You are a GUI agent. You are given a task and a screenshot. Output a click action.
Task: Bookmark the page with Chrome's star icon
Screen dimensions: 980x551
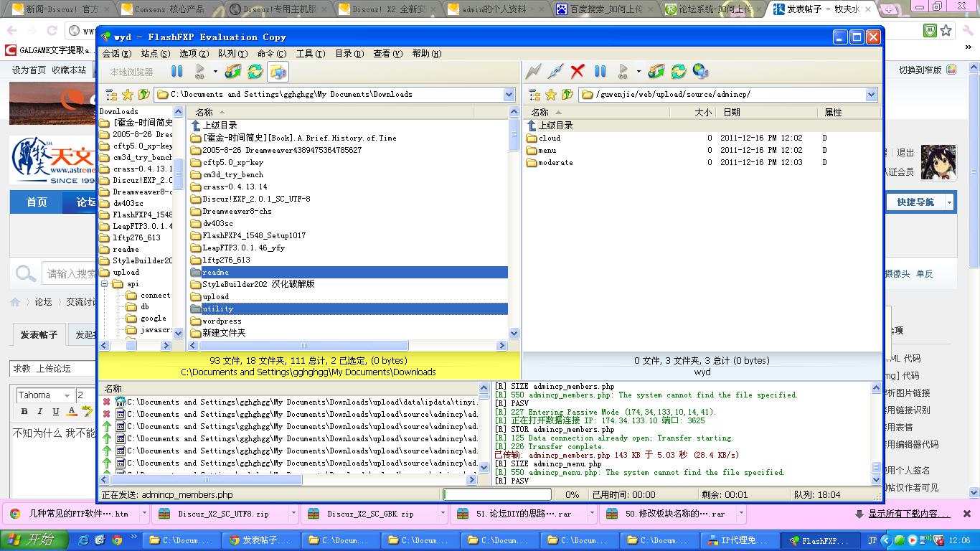946,31
